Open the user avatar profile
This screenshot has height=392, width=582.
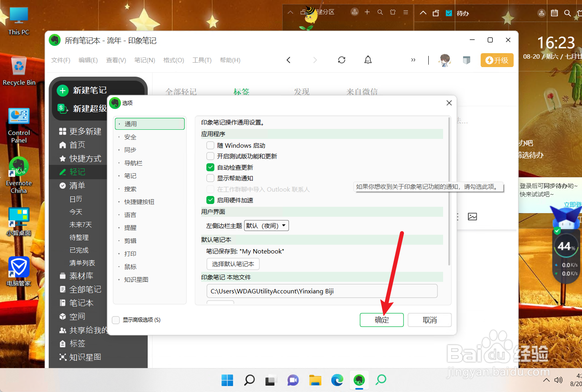(445, 60)
